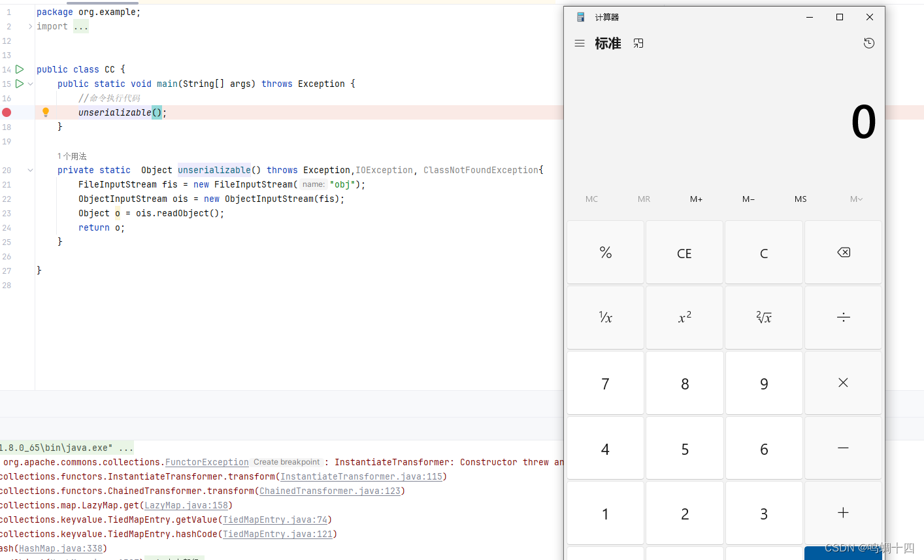Click digit 7 on Calculator

(606, 383)
